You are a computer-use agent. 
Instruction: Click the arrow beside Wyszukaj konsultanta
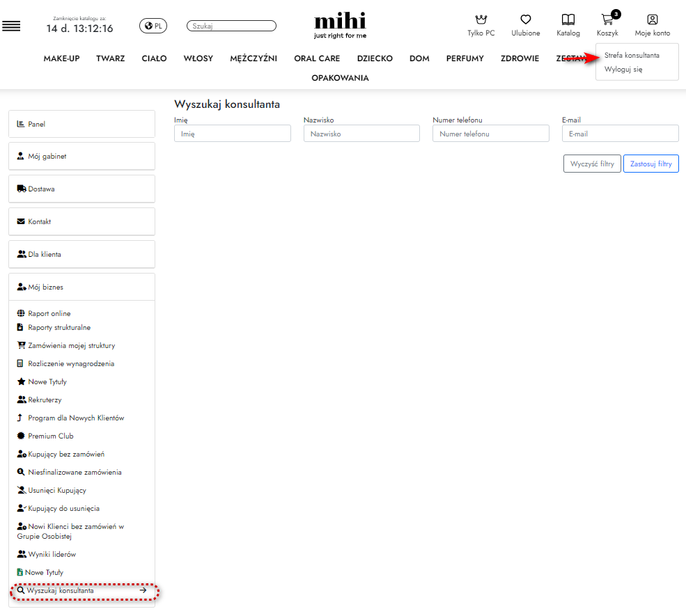[143, 590]
